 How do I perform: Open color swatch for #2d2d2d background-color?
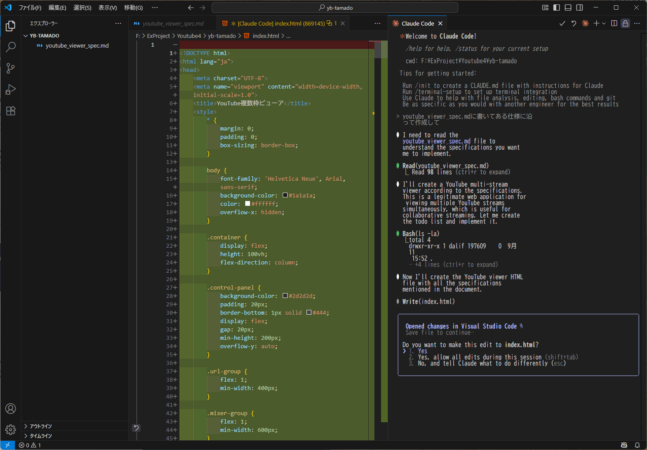tap(285, 296)
